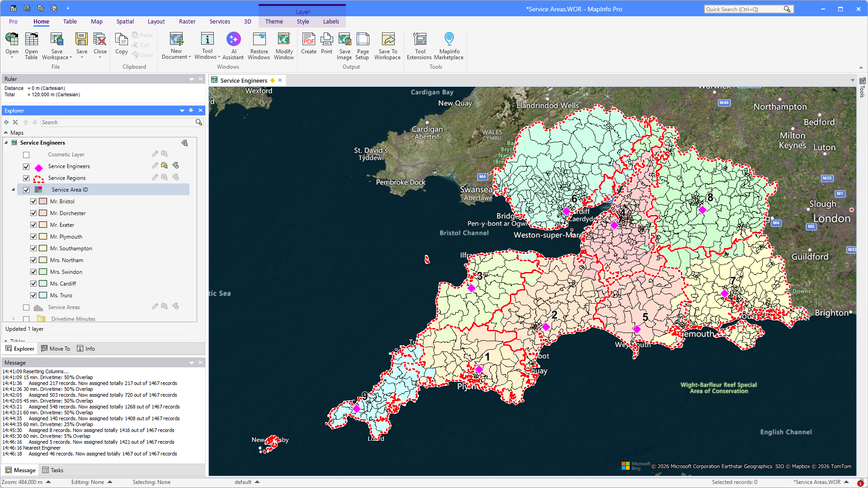Switch to the Table ribbon tab
Screen dimensions: 868x488
pos(70,22)
